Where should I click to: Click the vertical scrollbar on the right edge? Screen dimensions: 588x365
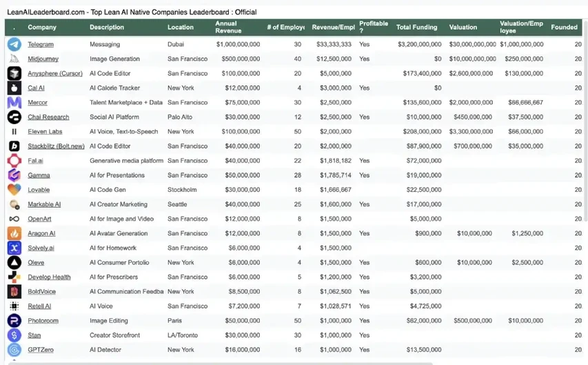(586, 120)
